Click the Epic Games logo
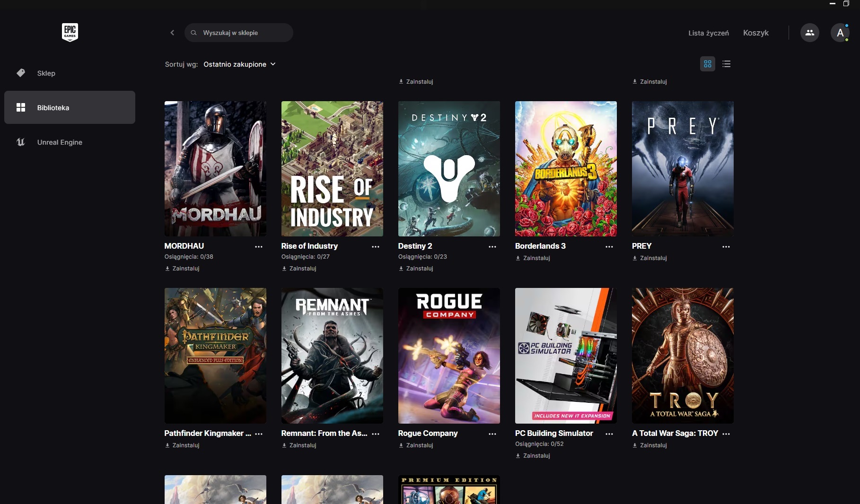 (70, 33)
